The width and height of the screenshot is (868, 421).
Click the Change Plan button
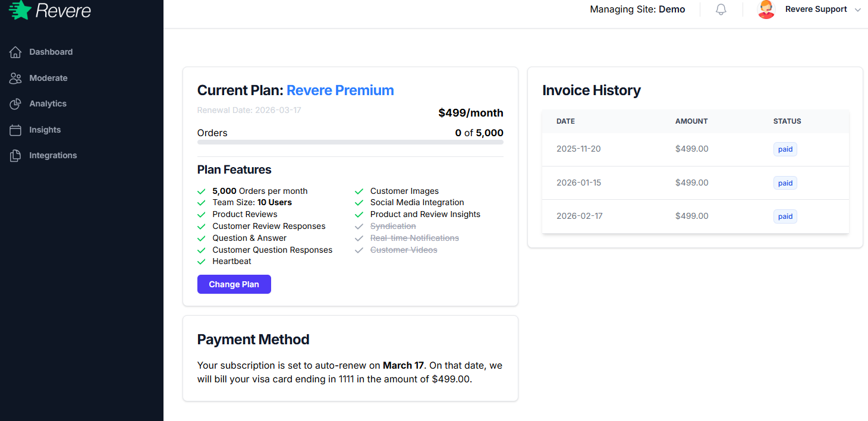pos(234,284)
